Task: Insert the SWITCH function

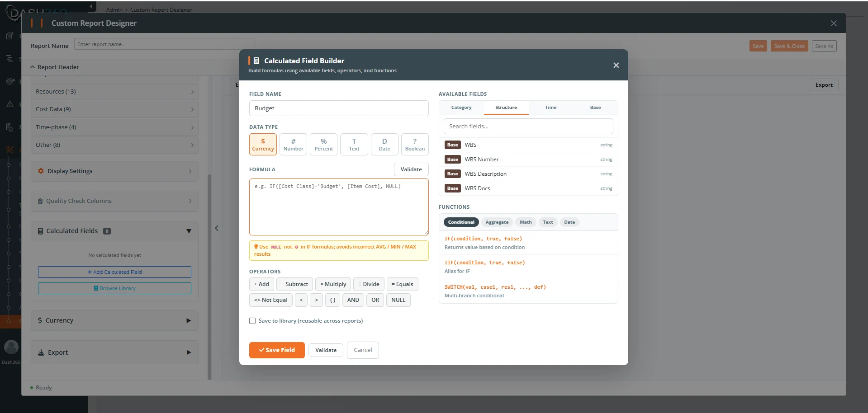Action: (528, 291)
